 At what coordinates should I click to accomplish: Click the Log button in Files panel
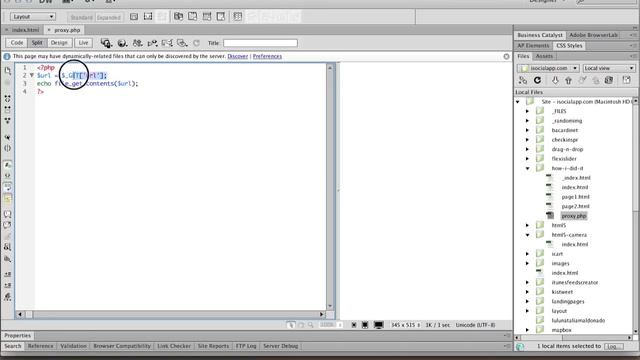point(613,346)
